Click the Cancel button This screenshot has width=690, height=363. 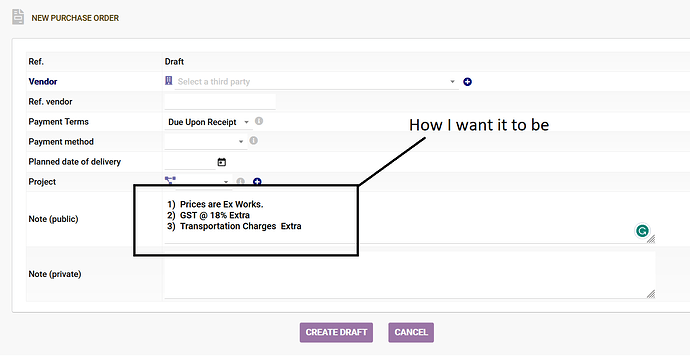point(411,332)
